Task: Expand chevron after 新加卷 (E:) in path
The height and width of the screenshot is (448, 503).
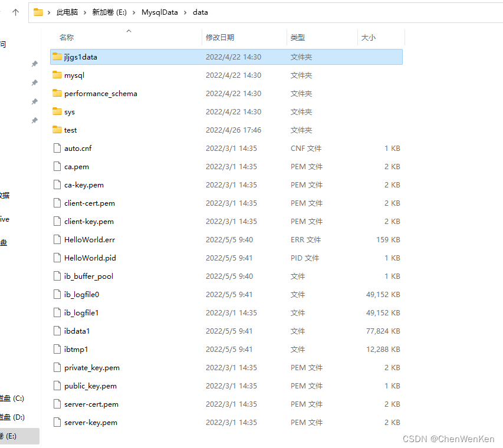Action: [134, 12]
